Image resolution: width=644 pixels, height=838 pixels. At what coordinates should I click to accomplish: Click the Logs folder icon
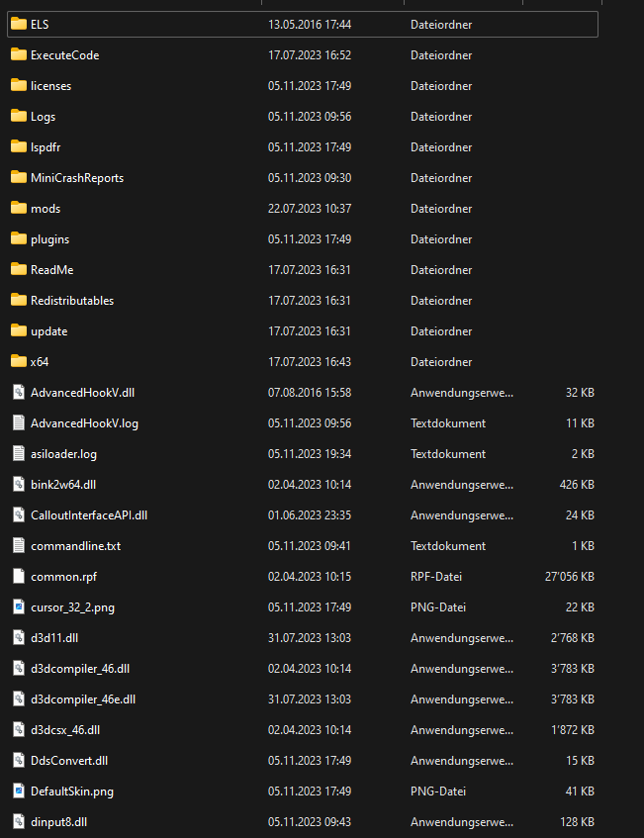[x=19, y=116]
